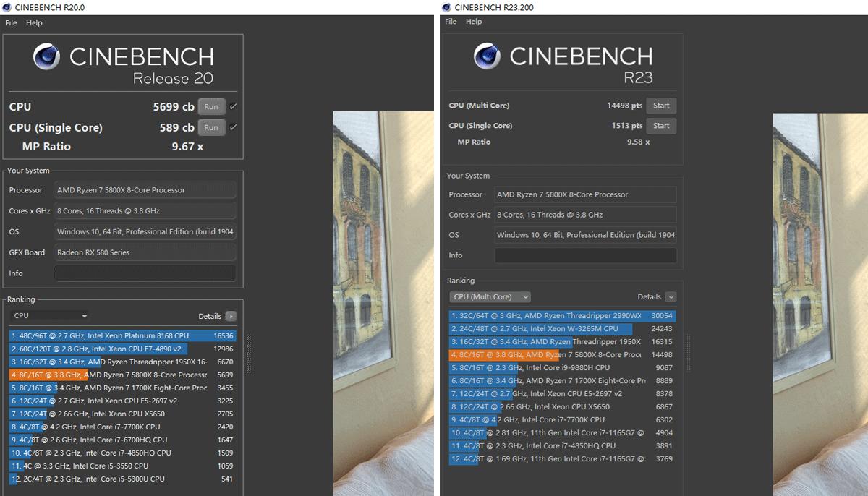Start the CPU (Multi Core) test in R23
The height and width of the screenshot is (496, 868).
pos(660,105)
